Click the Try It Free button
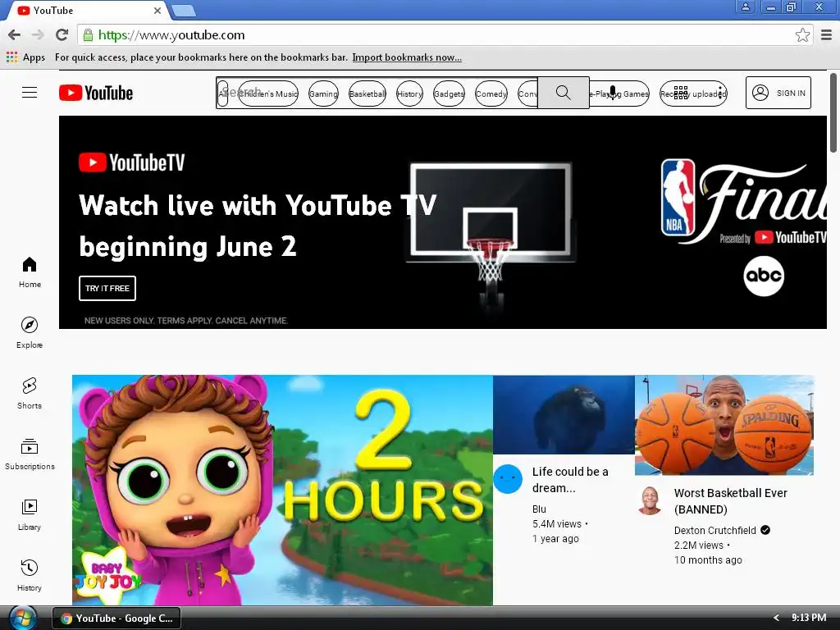The height and width of the screenshot is (630, 840). 107,288
